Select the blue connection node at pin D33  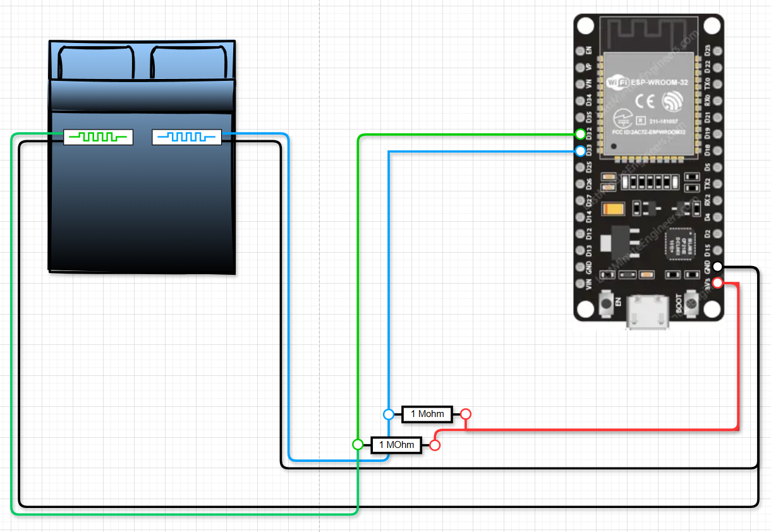[580, 151]
